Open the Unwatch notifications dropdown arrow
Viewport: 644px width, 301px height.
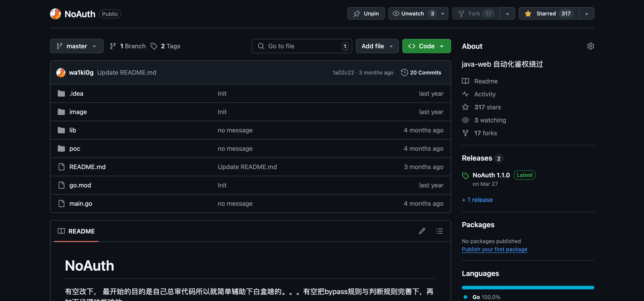tap(443, 13)
